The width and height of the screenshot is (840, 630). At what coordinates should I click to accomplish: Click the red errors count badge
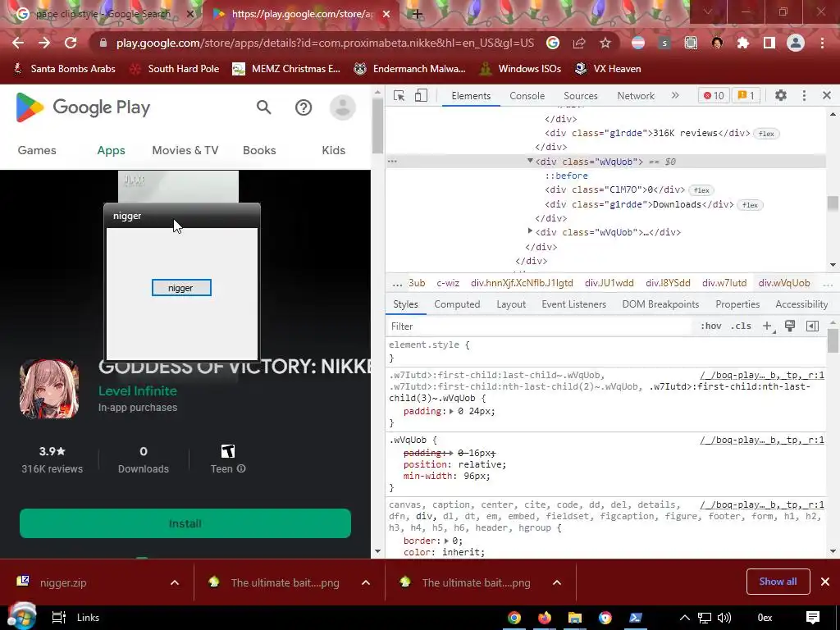pyautogui.click(x=714, y=95)
